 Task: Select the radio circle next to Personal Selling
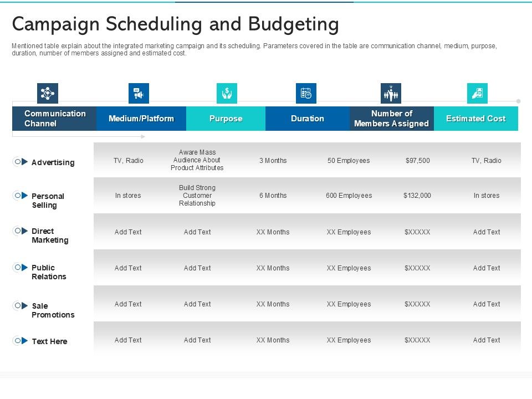tap(17, 196)
